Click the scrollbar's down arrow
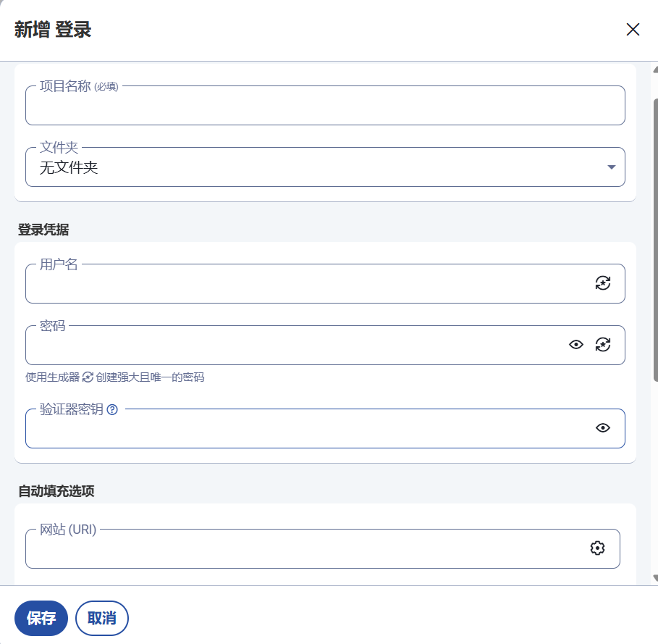 point(655,578)
